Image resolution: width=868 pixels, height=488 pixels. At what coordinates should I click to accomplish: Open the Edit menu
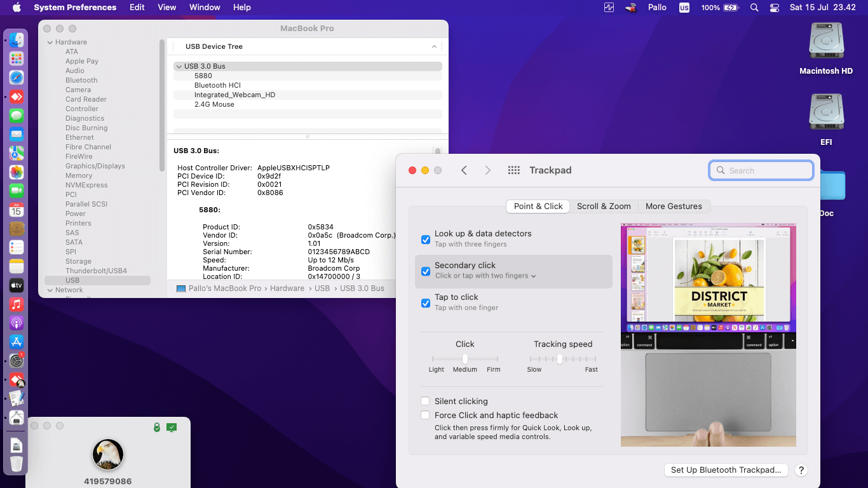point(137,8)
